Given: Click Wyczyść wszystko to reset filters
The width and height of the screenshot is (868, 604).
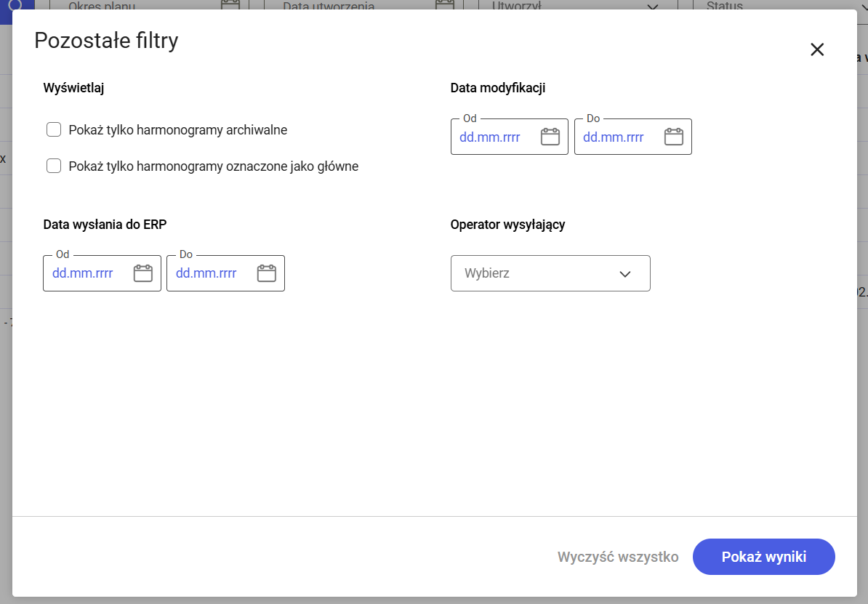Looking at the screenshot, I should tap(618, 557).
